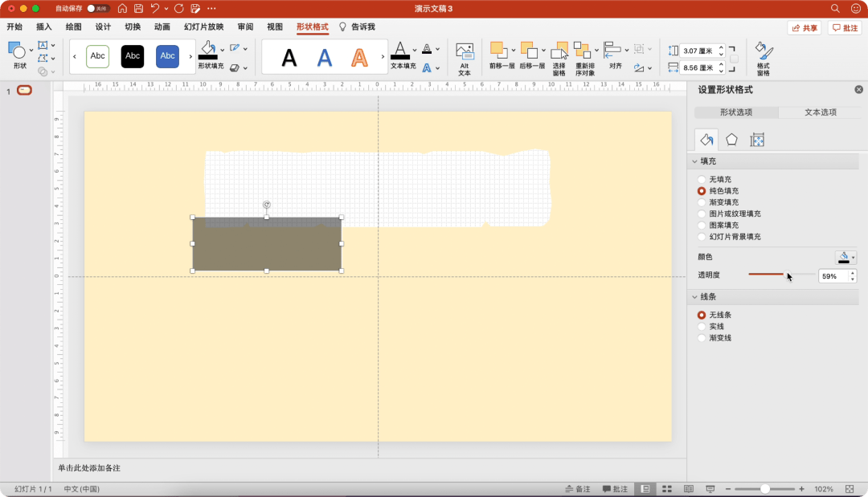Image resolution: width=868 pixels, height=497 pixels.
Task: Click the 共享 share button
Action: coord(805,27)
